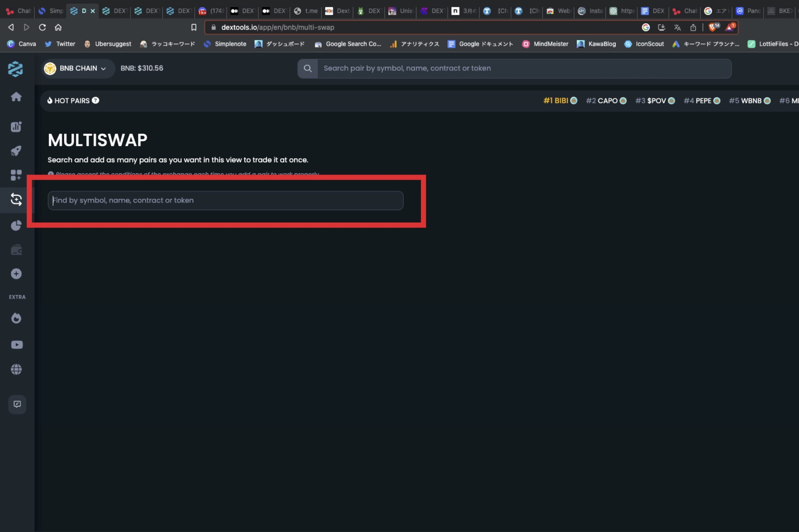The height and width of the screenshot is (532, 799).
Task: Click the DEXTools logo at sidebar top
Action: [16, 69]
